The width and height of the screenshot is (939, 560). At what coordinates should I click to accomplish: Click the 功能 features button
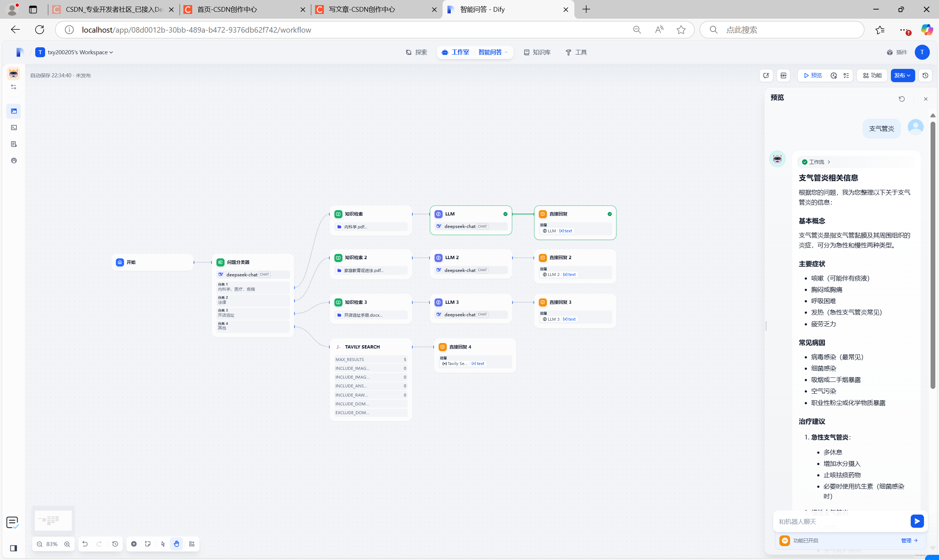click(x=872, y=75)
